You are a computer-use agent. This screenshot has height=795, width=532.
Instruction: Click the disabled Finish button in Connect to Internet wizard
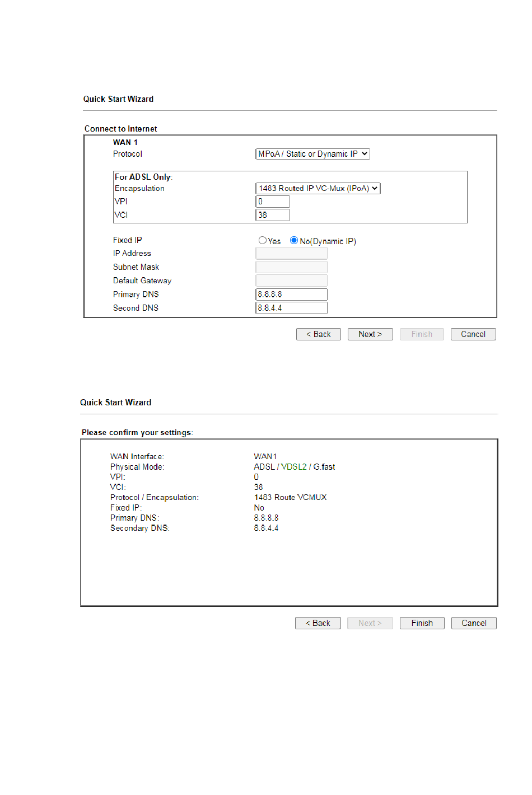(422, 334)
